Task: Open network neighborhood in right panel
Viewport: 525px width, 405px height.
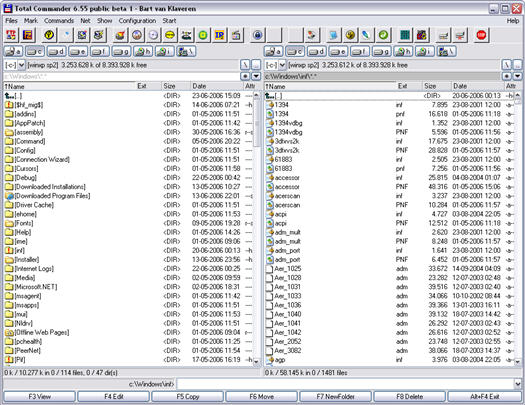Action: coord(447,52)
